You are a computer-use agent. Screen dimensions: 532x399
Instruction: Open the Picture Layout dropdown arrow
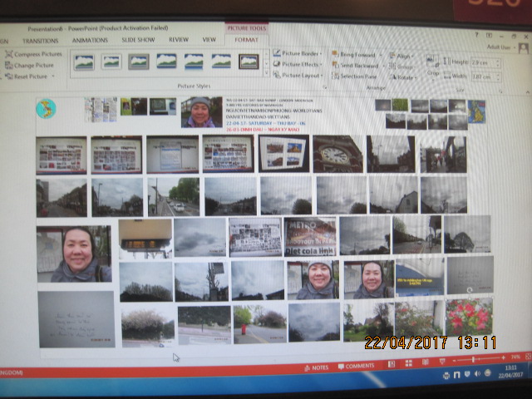click(322, 76)
